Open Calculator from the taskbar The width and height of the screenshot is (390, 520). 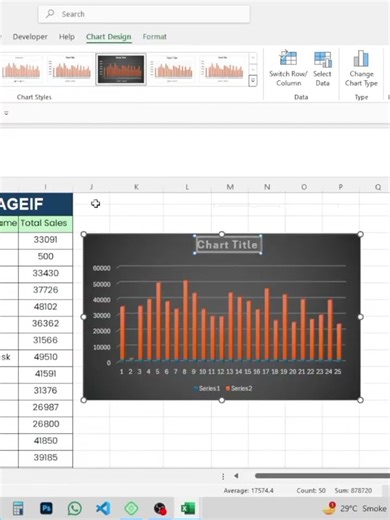(18, 508)
